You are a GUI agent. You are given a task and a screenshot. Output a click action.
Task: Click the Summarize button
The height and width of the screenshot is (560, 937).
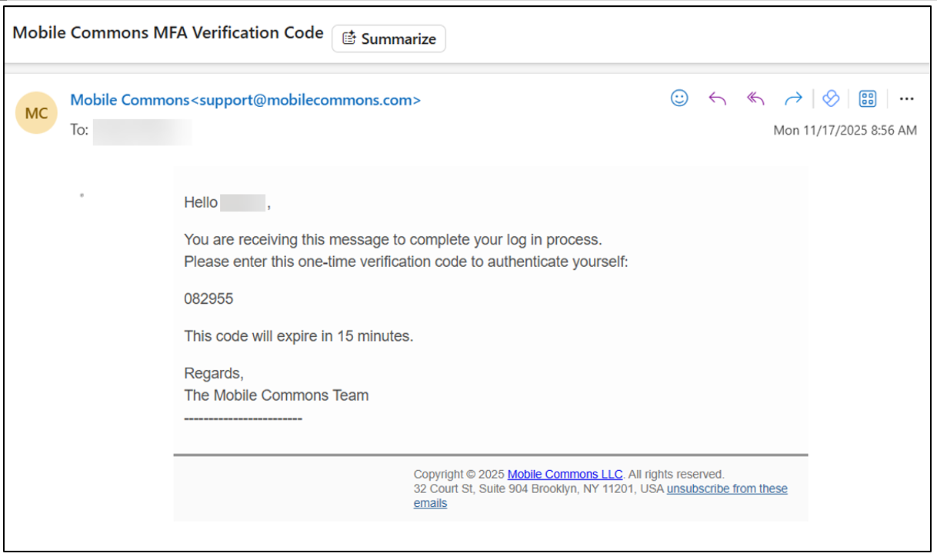[389, 38]
